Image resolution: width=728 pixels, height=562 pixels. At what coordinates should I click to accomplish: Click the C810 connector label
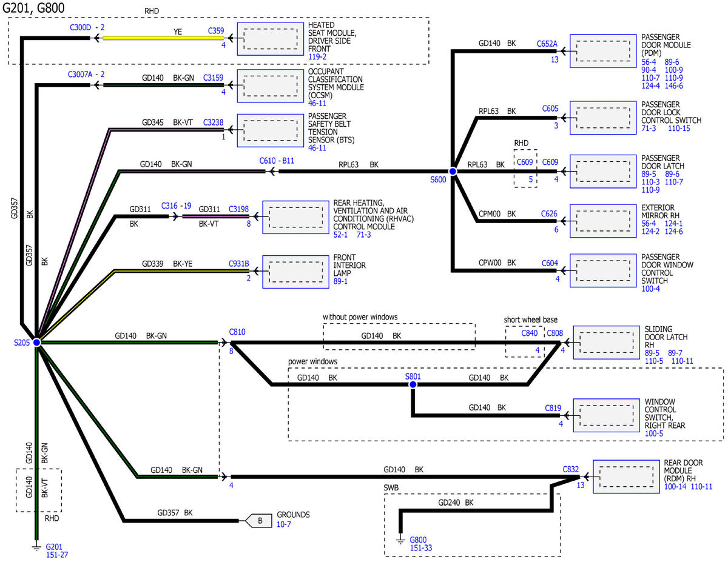tap(237, 332)
